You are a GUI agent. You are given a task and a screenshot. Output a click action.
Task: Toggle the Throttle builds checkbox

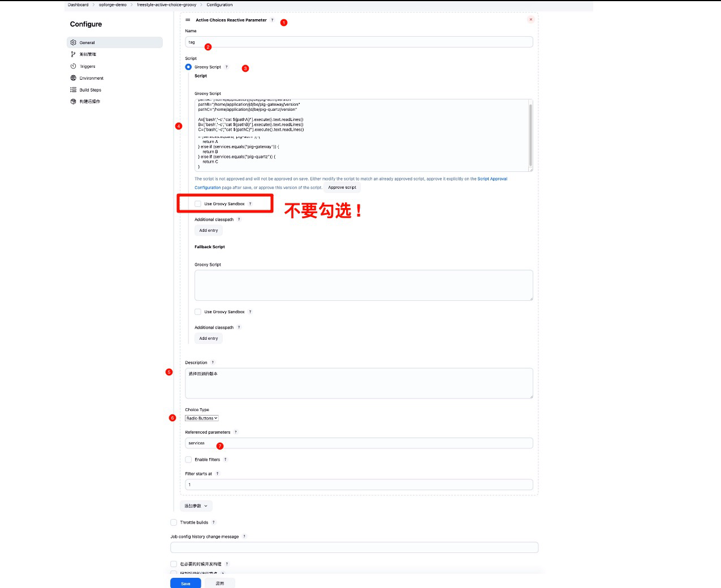click(174, 522)
